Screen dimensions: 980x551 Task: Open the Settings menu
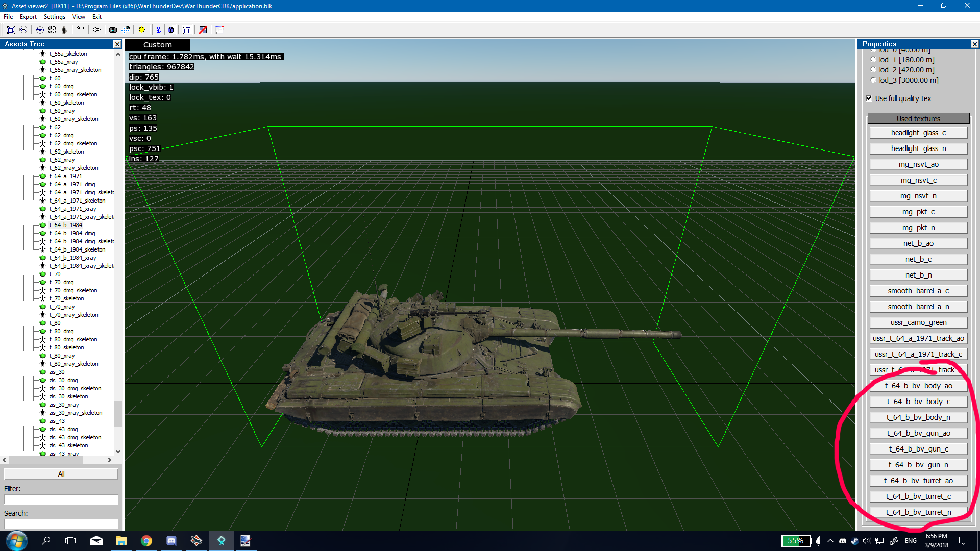point(55,17)
